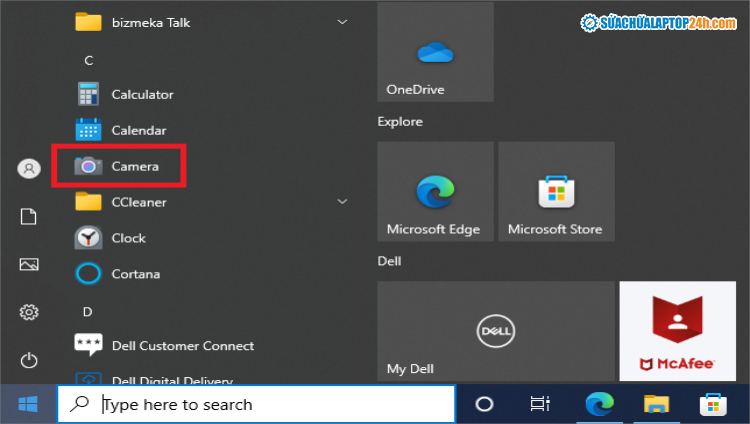Click the OneDrive tile
This screenshot has width=750, height=424.
point(435,52)
